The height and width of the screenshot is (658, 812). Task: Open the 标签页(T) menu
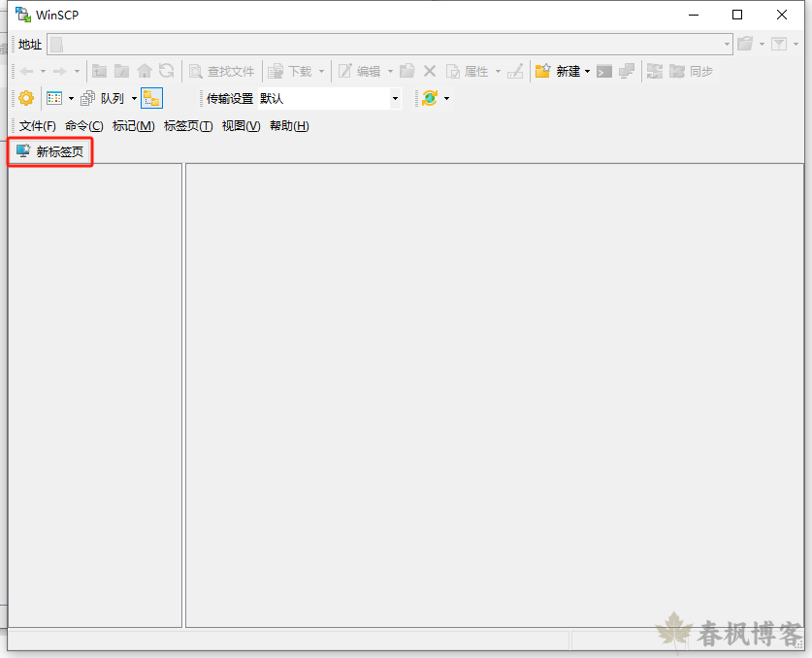click(x=188, y=126)
